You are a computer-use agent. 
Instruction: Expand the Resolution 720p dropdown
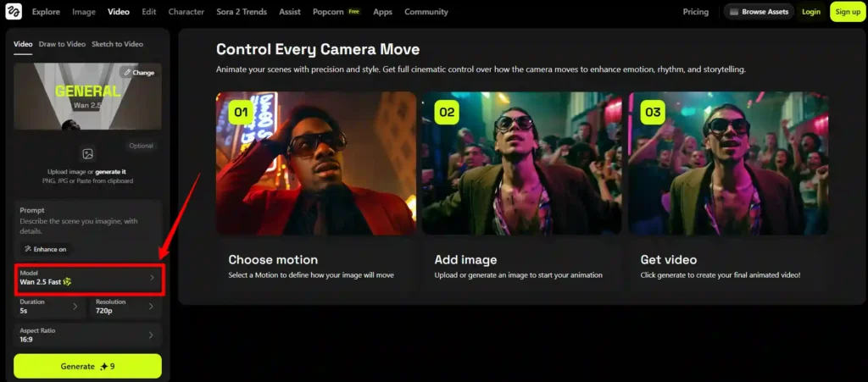[126, 307]
